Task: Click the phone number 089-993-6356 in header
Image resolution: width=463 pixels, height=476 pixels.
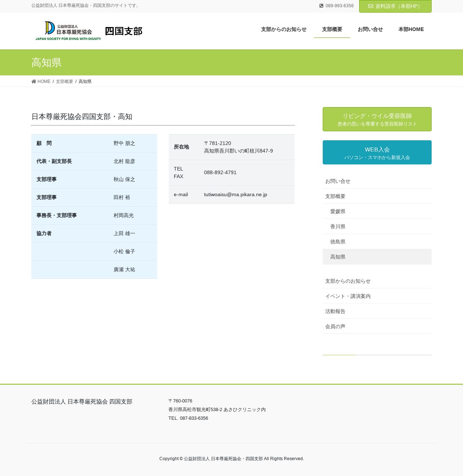Action: tap(339, 6)
